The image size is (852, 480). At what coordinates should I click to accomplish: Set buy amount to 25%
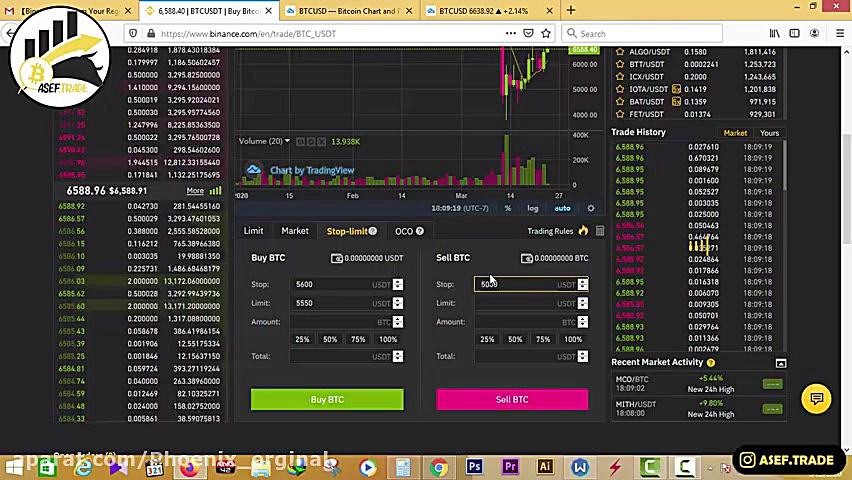point(302,339)
